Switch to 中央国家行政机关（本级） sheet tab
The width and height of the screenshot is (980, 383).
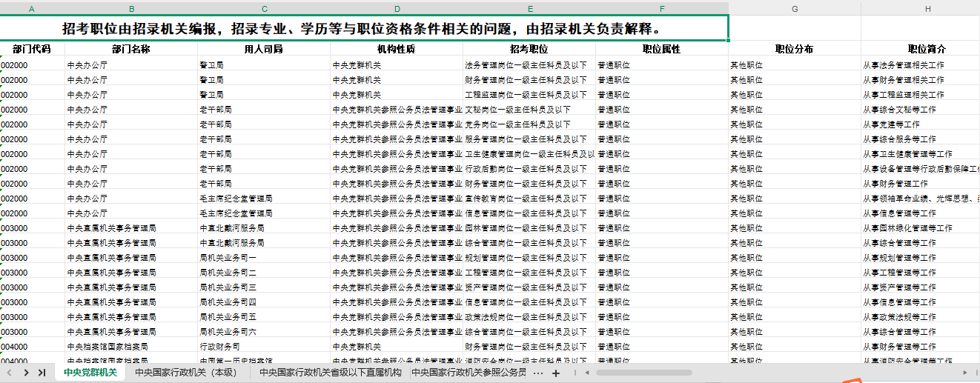185,373
